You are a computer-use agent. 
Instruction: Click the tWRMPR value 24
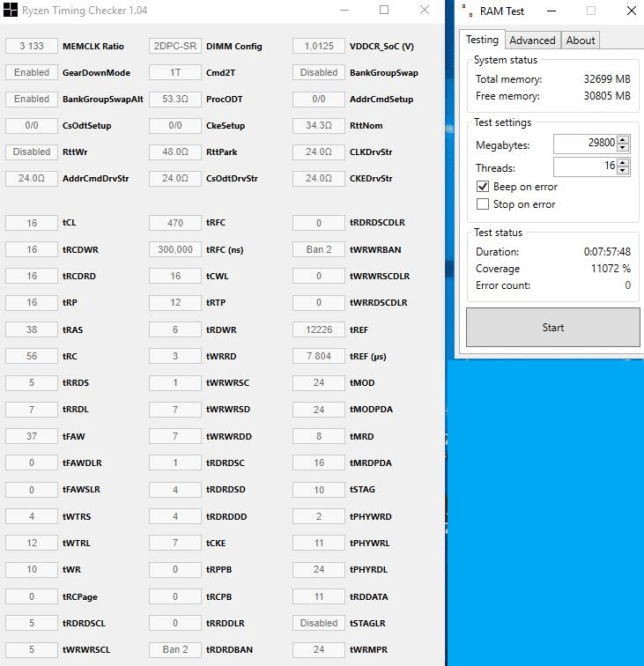[319, 649]
